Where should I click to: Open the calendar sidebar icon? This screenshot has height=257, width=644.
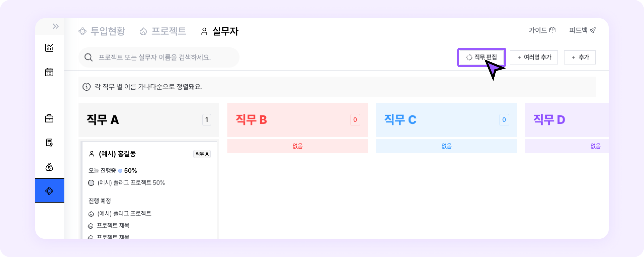(x=49, y=72)
